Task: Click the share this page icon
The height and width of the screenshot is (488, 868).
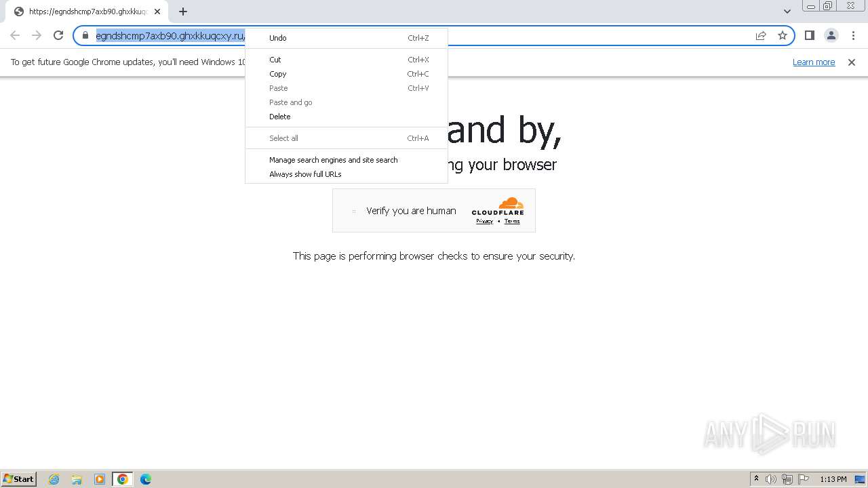Action: tap(761, 35)
